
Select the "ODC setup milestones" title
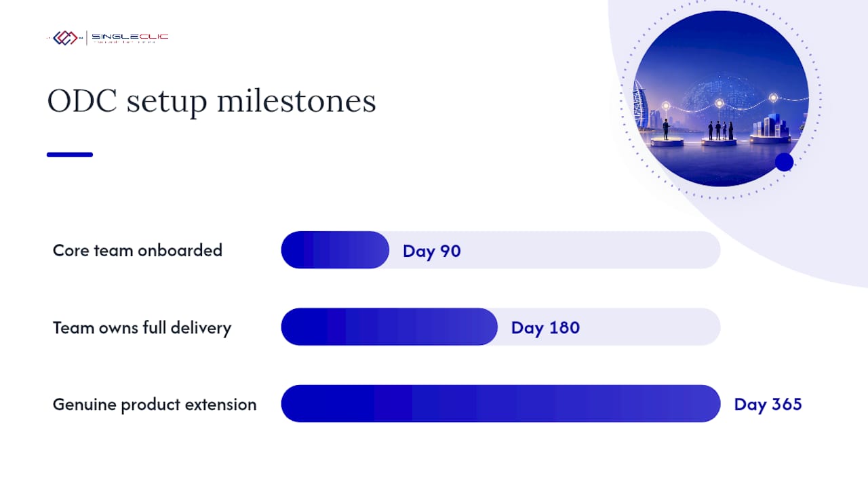pyautogui.click(x=212, y=102)
